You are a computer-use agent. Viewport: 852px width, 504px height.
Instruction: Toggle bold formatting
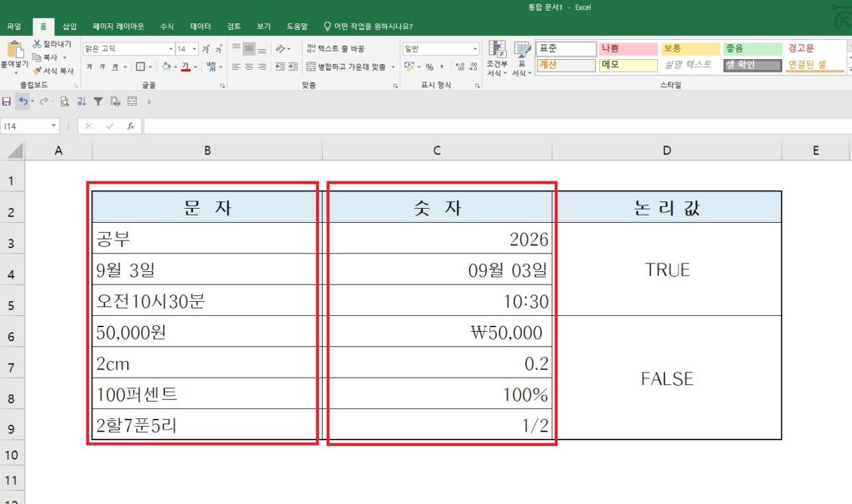(x=89, y=67)
